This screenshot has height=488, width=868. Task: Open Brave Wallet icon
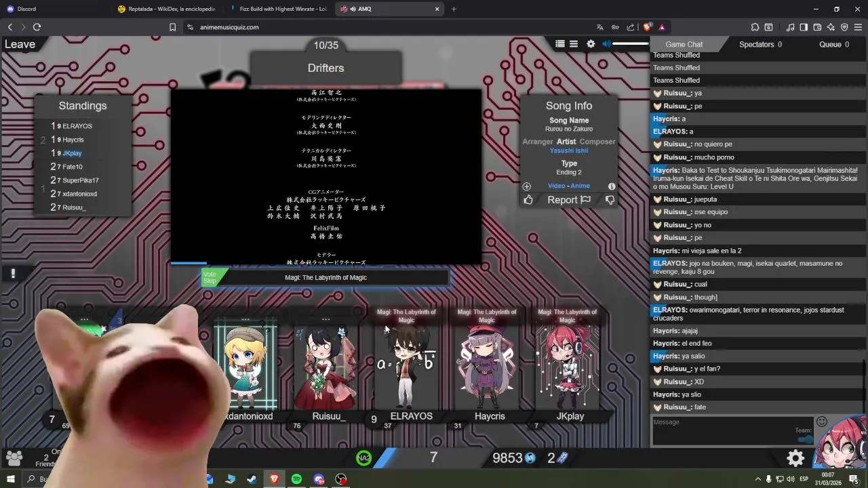(x=817, y=27)
